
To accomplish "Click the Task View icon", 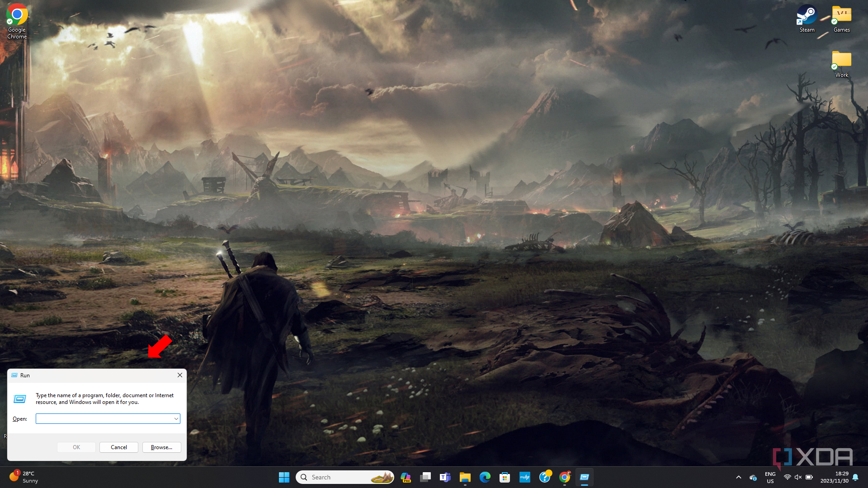I will pos(425,477).
